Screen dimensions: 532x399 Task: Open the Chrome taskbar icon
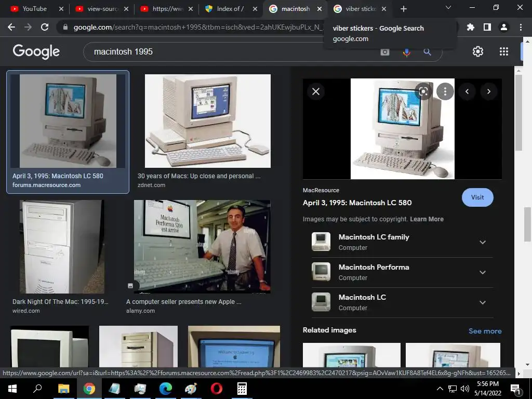pyautogui.click(x=89, y=389)
